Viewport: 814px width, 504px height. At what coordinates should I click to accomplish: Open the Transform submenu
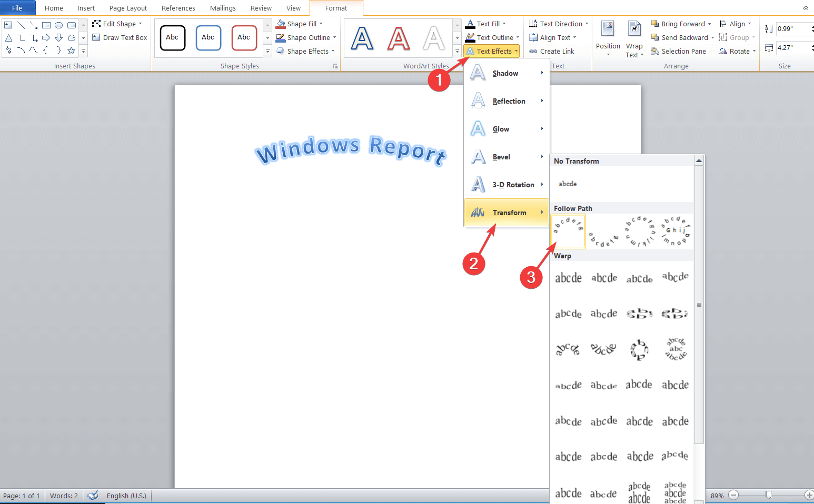pos(507,213)
